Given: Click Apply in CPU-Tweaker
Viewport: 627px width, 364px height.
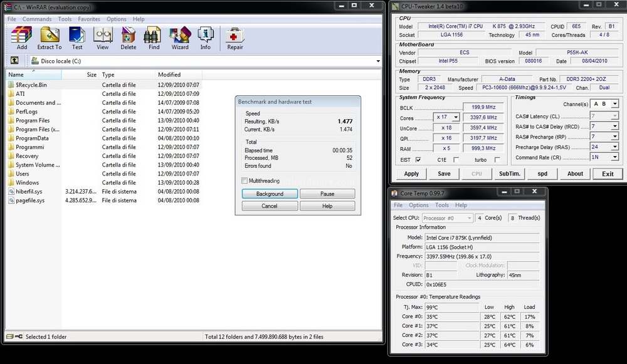Looking at the screenshot, I should [411, 174].
